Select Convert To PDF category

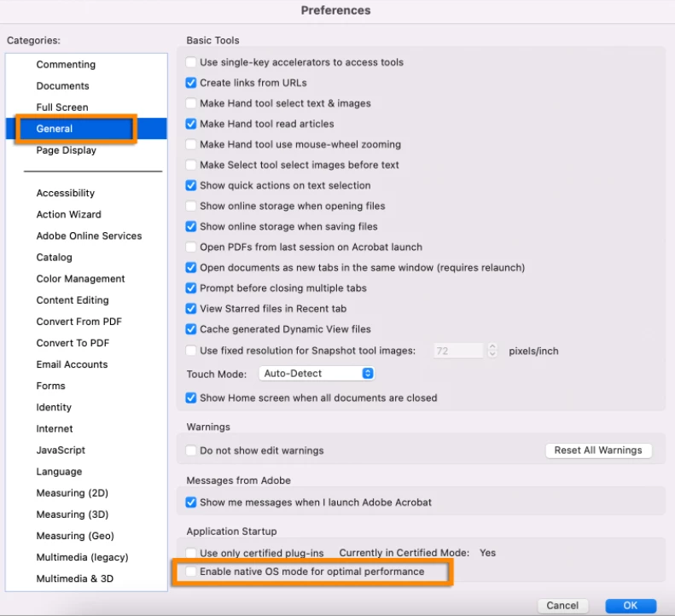(x=73, y=343)
